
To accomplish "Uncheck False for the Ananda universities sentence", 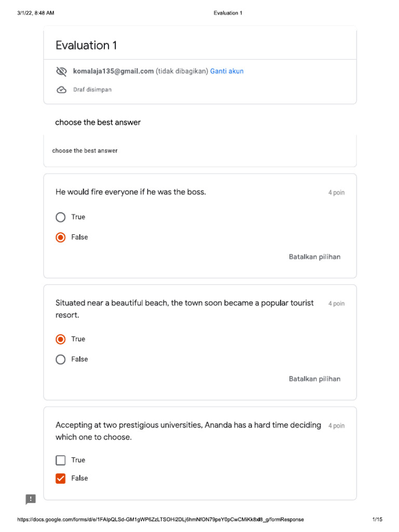I will coord(61,478).
